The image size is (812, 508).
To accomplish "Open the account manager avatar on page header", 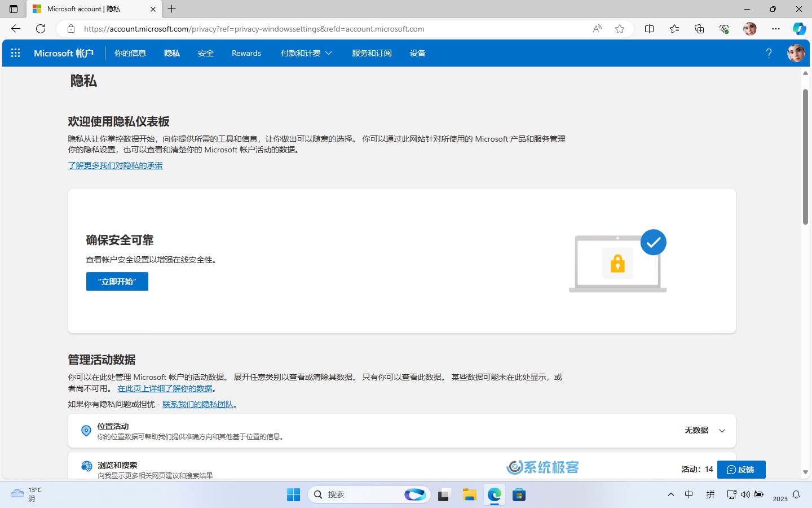I will click(x=796, y=53).
